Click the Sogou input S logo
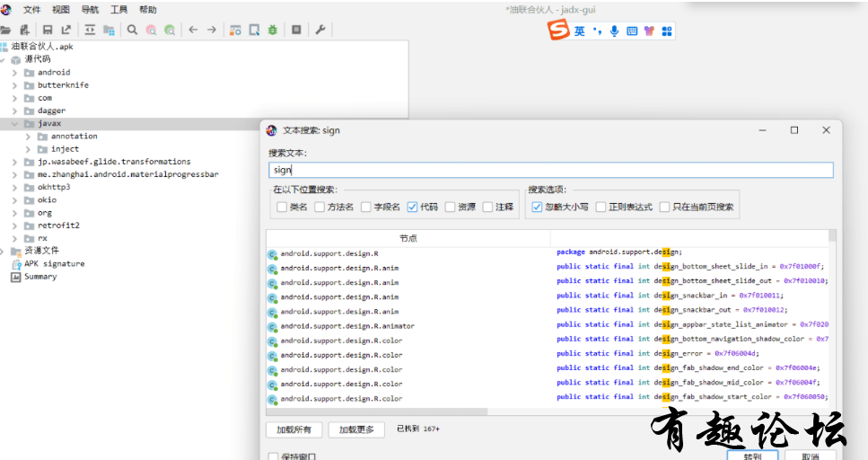Image resolution: width=868 pixels, height=460 pixels. pos(558,30)
